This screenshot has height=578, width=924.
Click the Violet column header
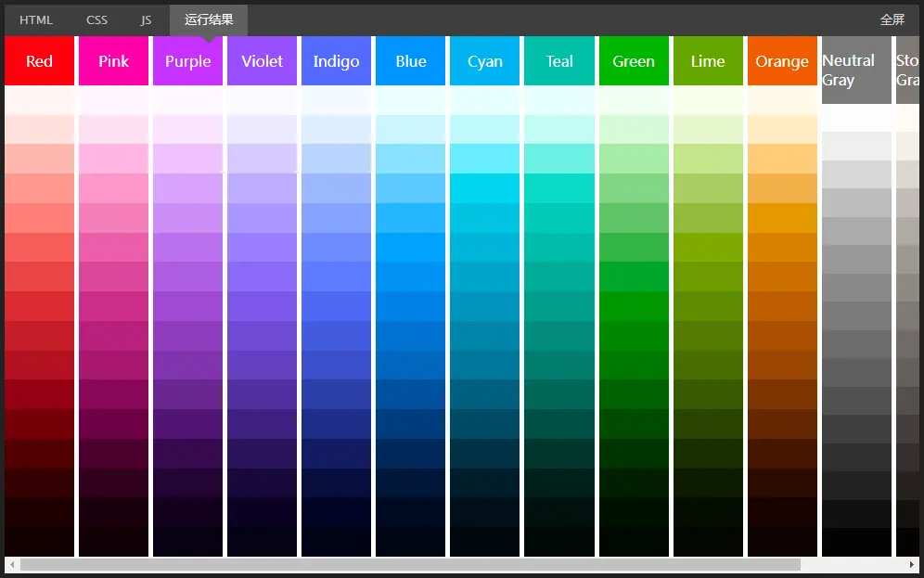tap(262, 61)
